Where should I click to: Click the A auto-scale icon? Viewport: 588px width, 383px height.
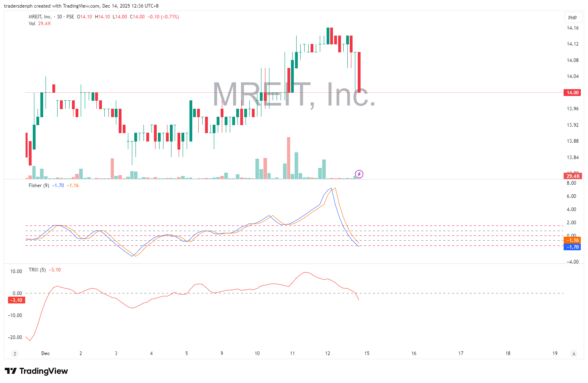574,353
